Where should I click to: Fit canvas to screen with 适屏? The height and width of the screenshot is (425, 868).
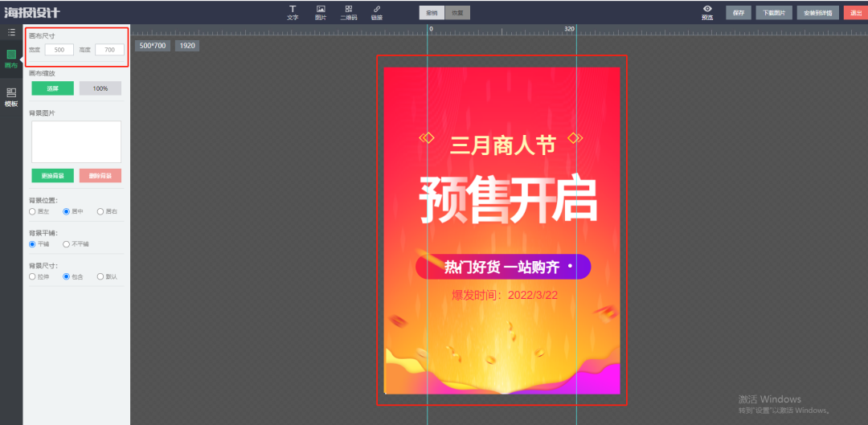[52, 88]
